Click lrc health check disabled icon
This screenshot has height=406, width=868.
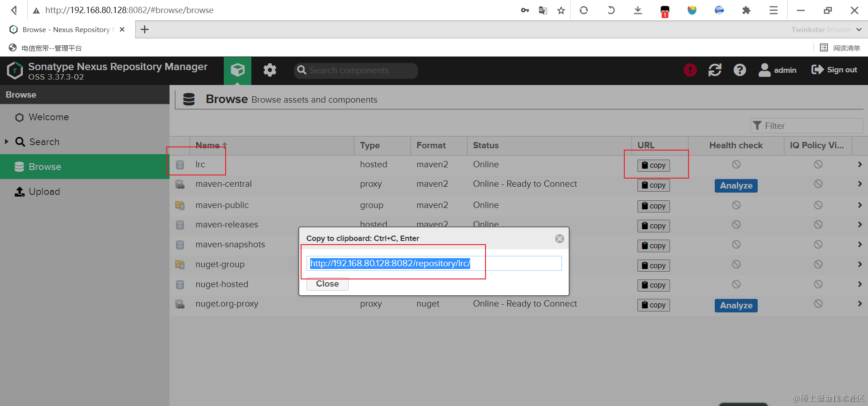736,165
